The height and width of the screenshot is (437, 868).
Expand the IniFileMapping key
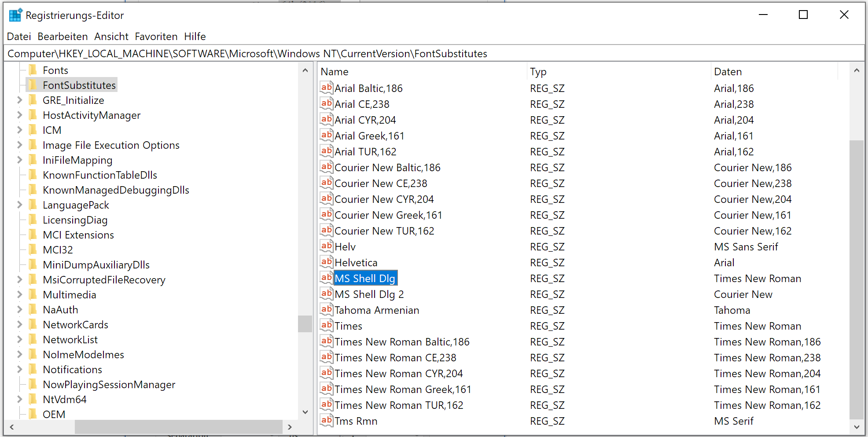coord(19,160)
